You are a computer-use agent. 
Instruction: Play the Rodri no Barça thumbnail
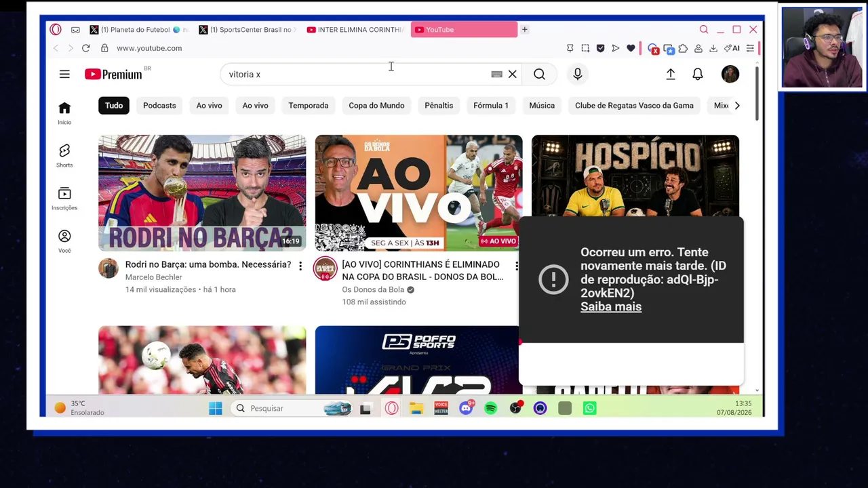(x=202, y=193)
